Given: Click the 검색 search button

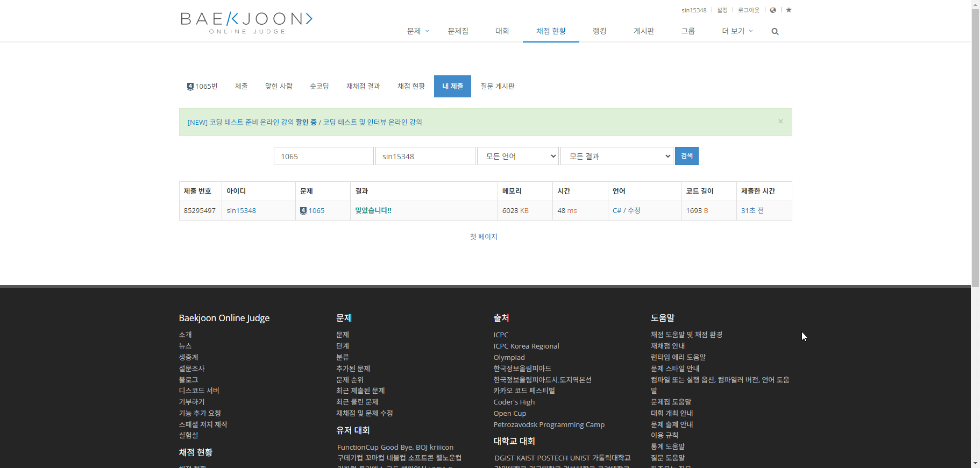Looking at the screenshot, I should (x=687, y=156).
